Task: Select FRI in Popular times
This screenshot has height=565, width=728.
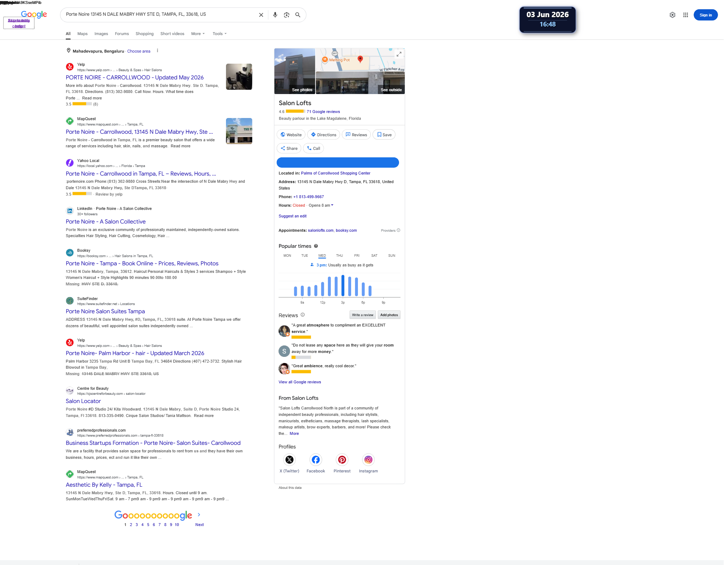Action: click(x=357, y=256)
